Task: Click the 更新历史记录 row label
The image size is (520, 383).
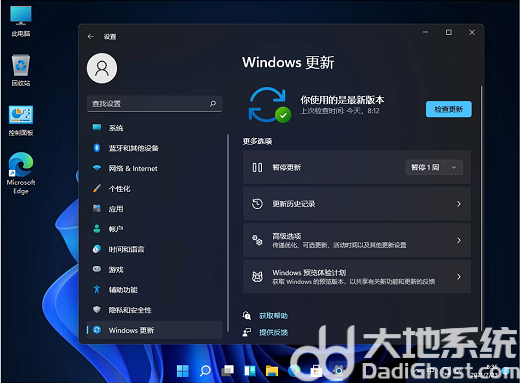Action: point(294,204)
